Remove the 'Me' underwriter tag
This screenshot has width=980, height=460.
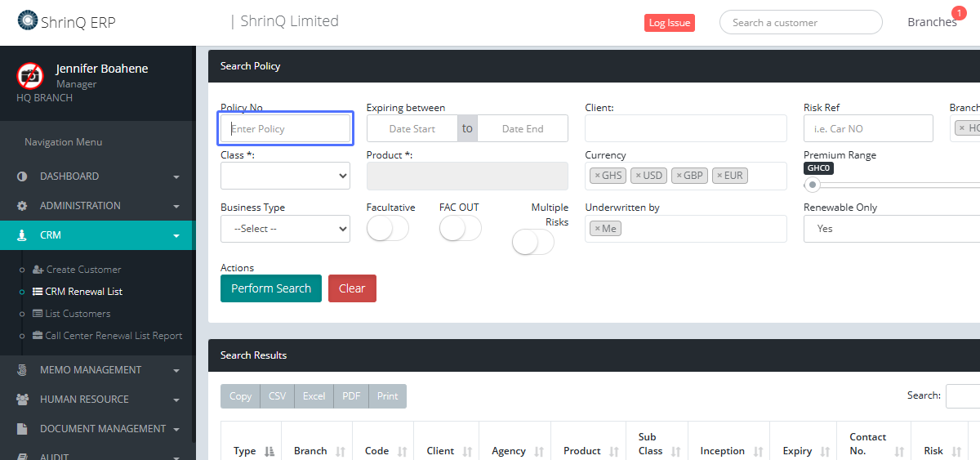(x=597, y=229)
